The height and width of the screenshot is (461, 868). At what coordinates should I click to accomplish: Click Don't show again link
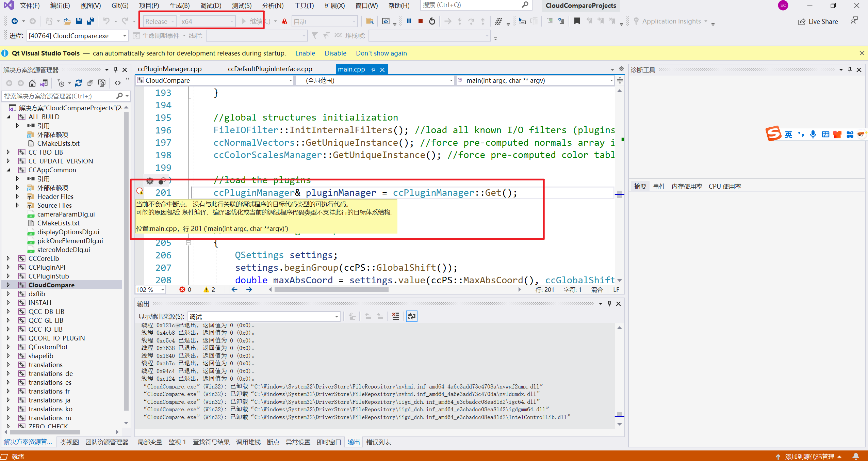tap(381, 53)
